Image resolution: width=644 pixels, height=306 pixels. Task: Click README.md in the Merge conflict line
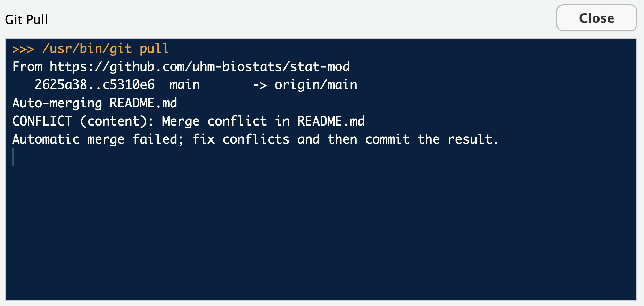pos(331,121)
